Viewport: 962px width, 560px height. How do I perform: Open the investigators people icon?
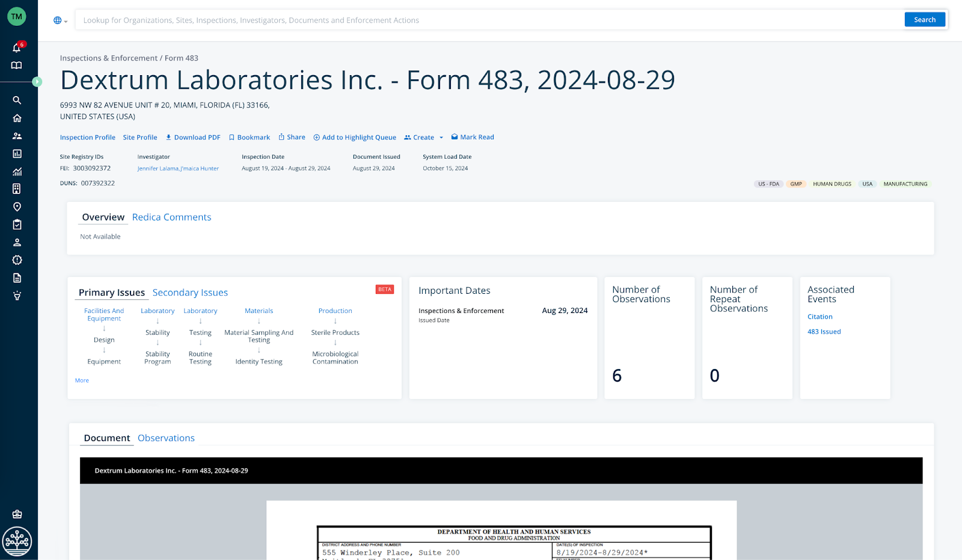coord(17,136)
